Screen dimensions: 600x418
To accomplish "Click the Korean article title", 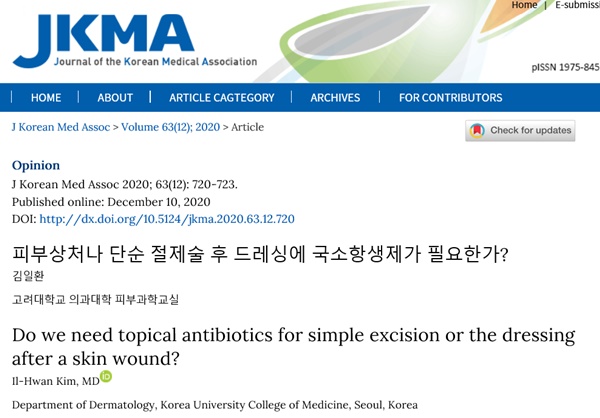I will coord(260,254).
